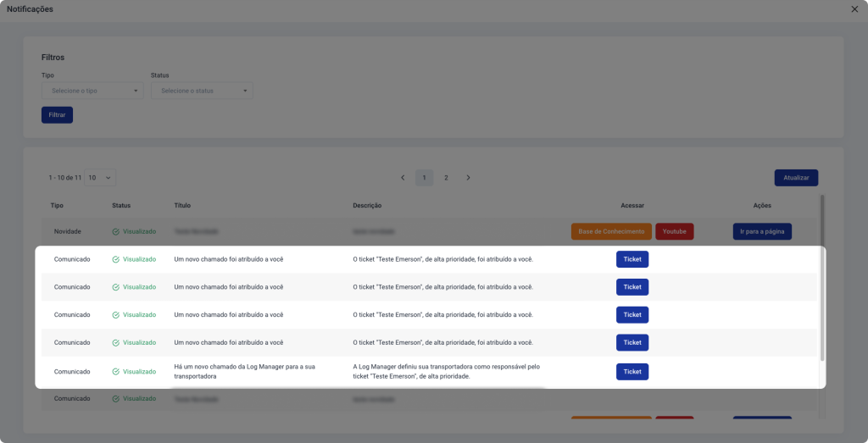Open Ticket in the first Comunicado row
Viewport: 868px width, 443px height.
point(632,259)
